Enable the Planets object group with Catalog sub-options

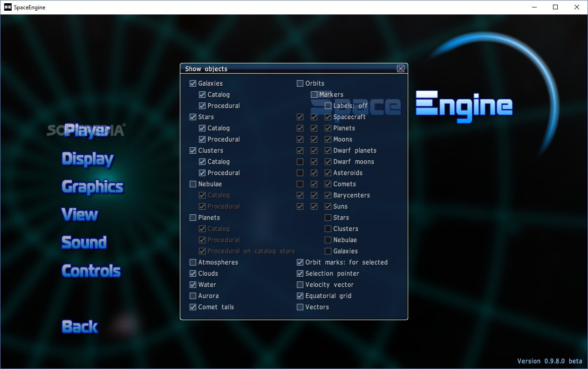(193, 218)
